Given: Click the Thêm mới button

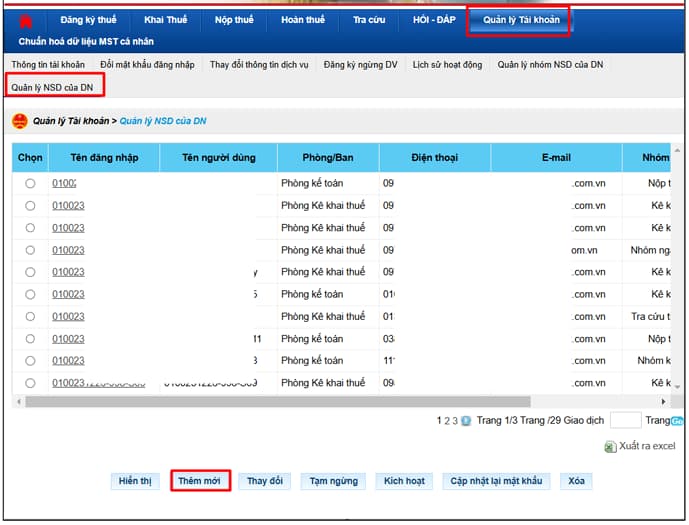Looking at the screenshot, I should 199,481.
